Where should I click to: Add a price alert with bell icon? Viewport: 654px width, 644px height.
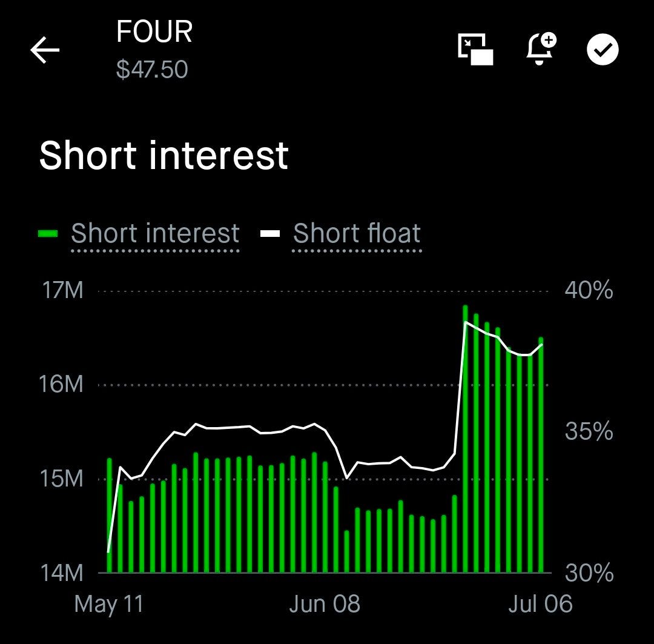coord(541,49)
